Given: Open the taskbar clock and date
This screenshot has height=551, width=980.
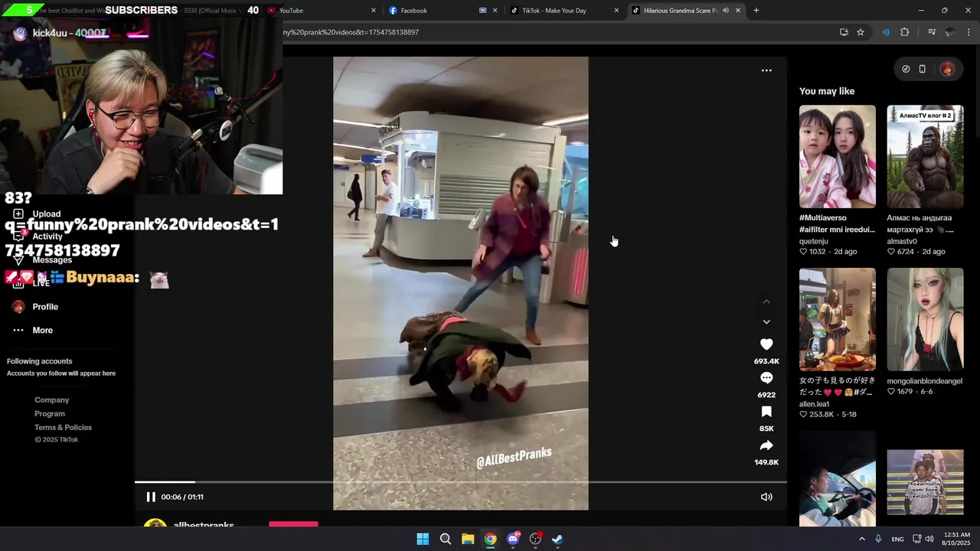Looking at the screenshot, I should (x=957, y=539).
